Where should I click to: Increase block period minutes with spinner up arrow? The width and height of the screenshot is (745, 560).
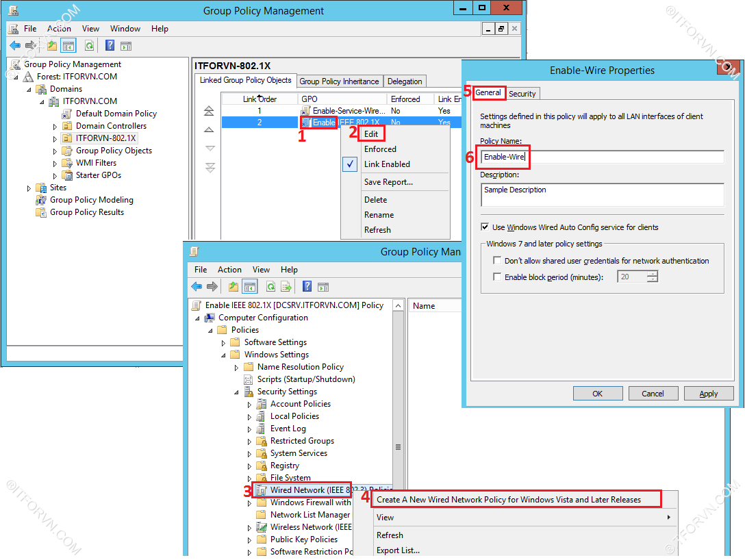pos(652,274)
